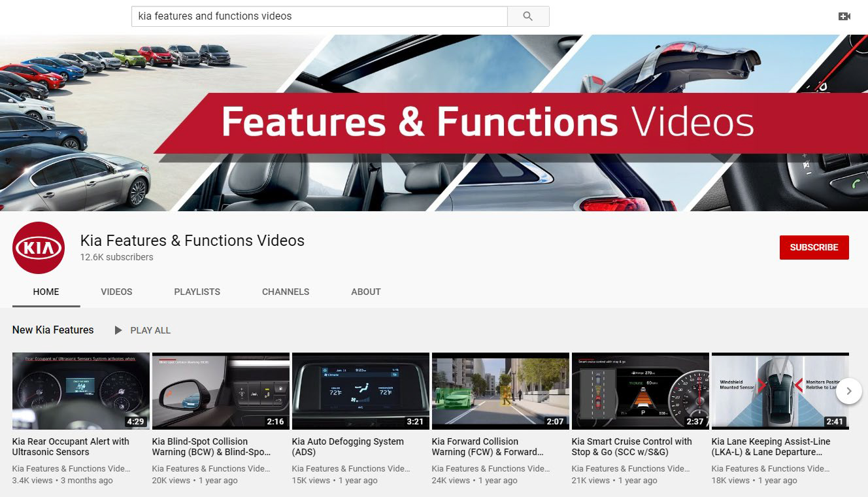The image size is (868, 497).
Task: Focus the YouTube search field
Action: (320, 16)
